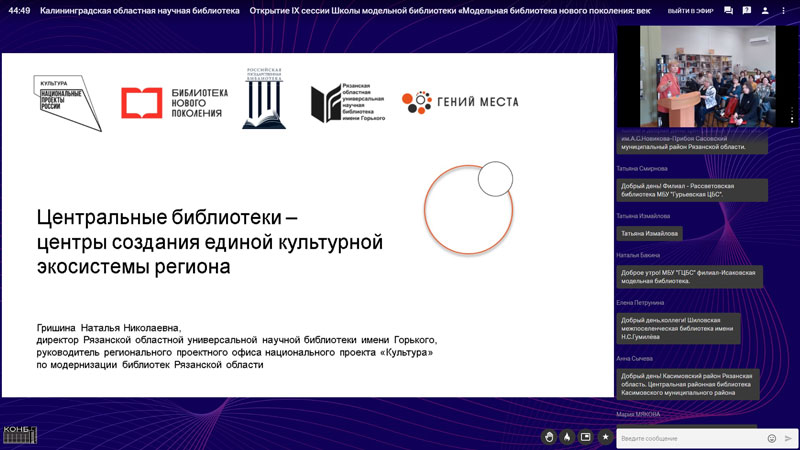Focus the 'Введите сообщение' input field

[x=690, y=438]
